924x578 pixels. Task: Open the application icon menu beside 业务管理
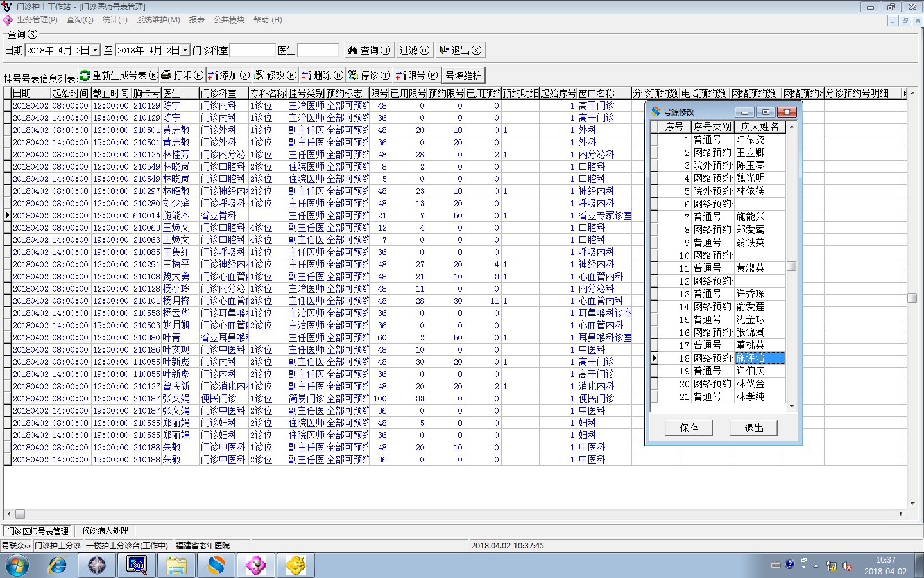click(8, 21)
